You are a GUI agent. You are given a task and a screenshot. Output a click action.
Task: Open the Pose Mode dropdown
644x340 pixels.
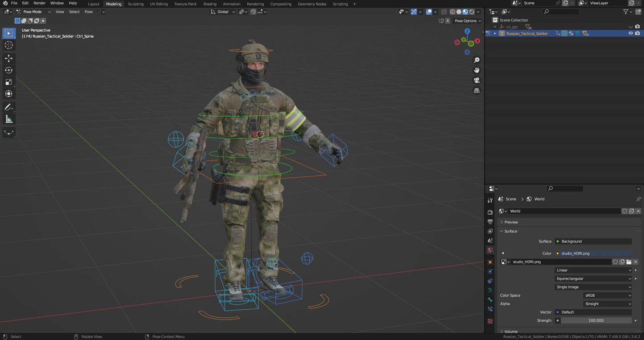pyautogui.click(x=33, y=12)
